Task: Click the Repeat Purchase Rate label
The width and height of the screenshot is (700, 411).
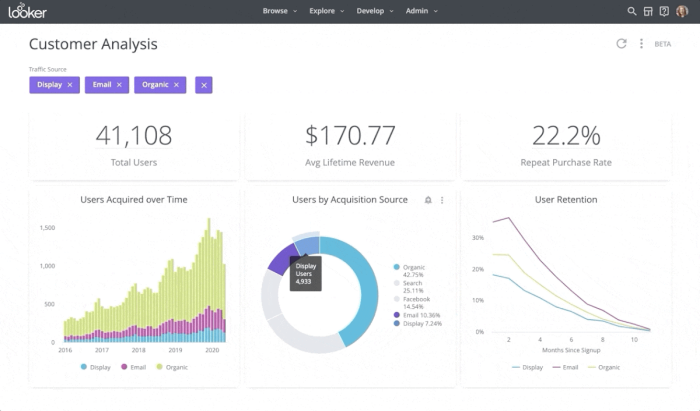Action: pyautogui.click(x=566, y=163)
